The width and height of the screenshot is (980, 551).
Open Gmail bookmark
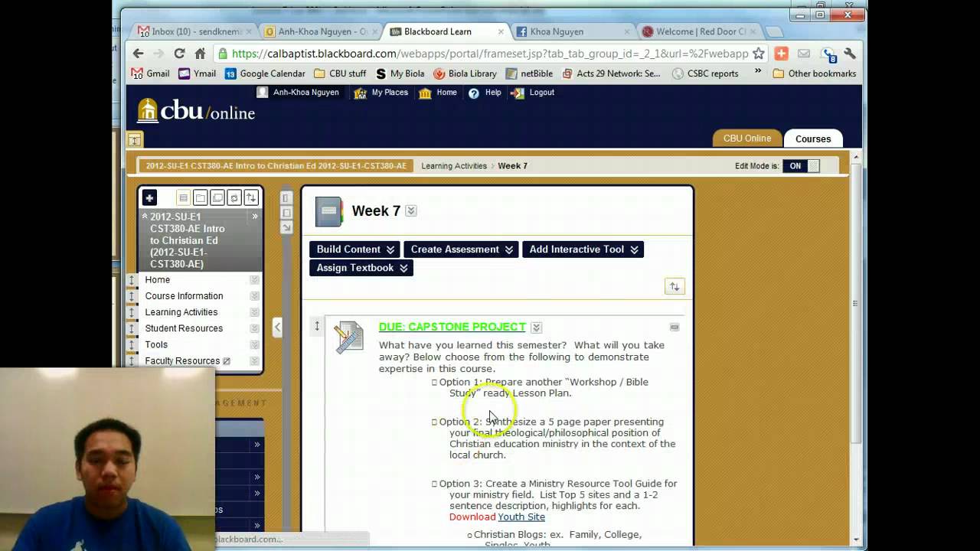(151, 73)
